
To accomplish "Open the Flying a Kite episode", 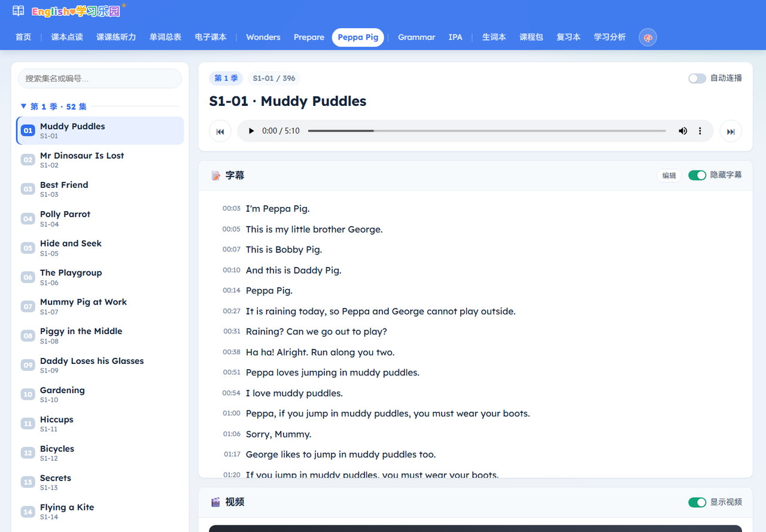I will 100,512.
